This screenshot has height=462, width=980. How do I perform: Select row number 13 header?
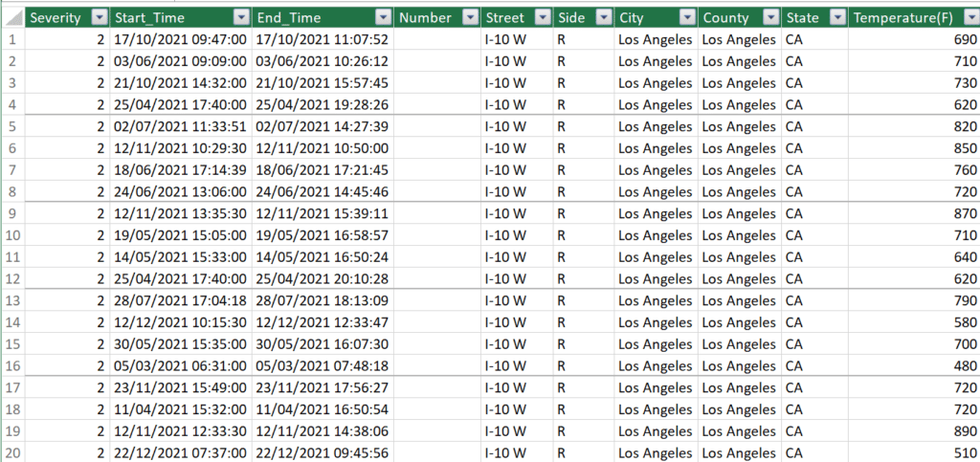tap(12, 300)
